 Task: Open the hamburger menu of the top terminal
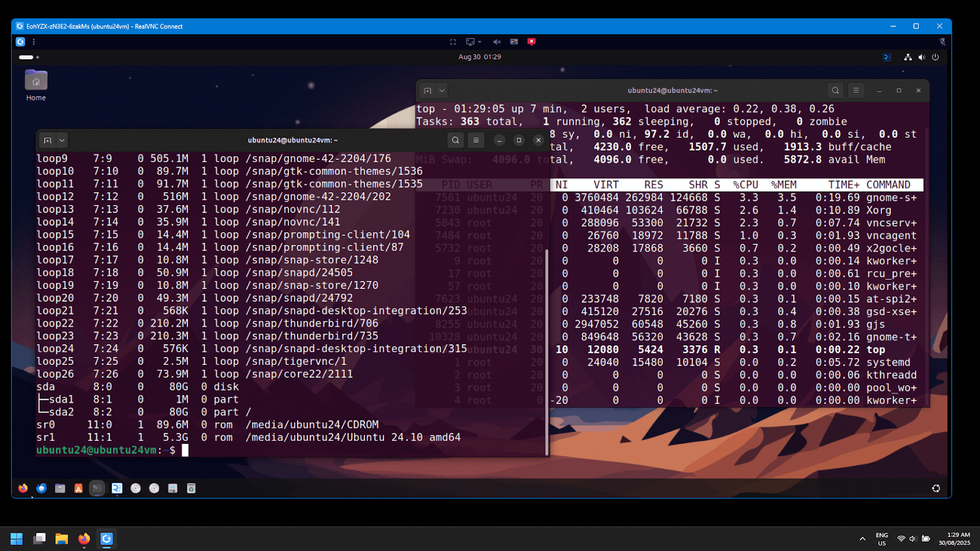[x=856, y=91]
